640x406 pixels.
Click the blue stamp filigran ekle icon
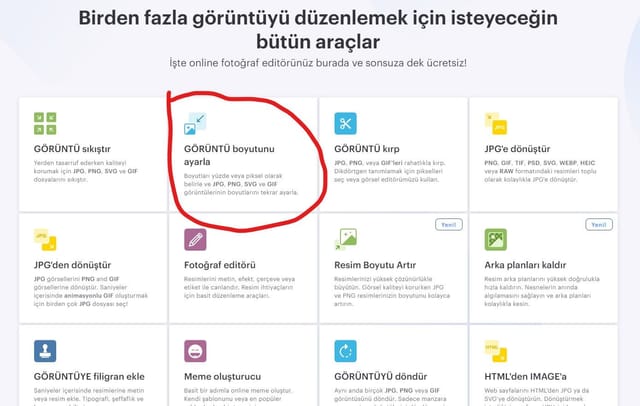[x=45, y=351]
